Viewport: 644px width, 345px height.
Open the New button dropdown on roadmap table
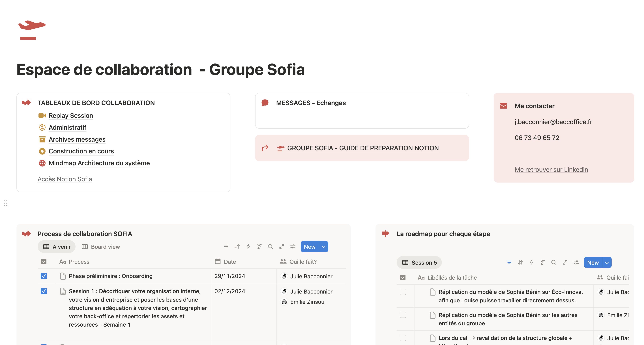(x=607, y=262)
